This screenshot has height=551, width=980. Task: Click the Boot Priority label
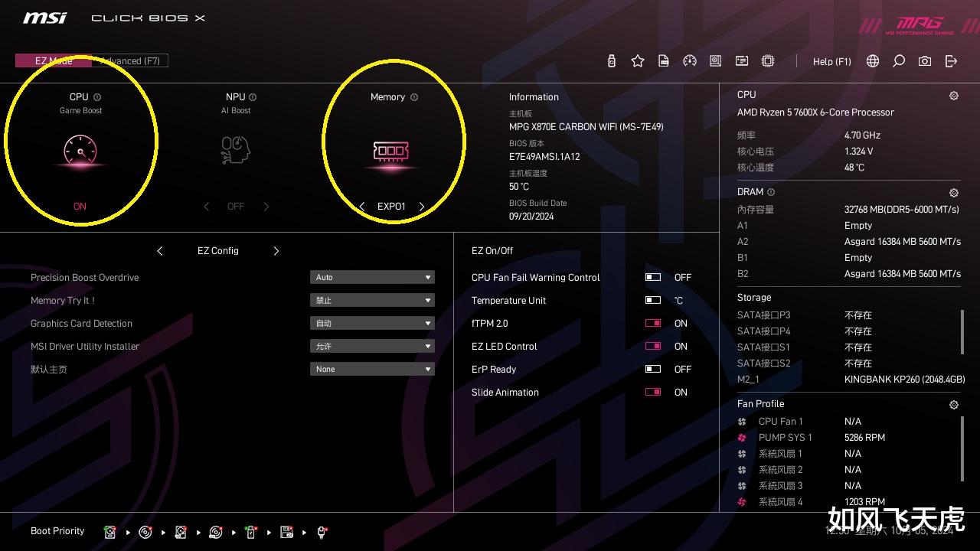(57, 531)
